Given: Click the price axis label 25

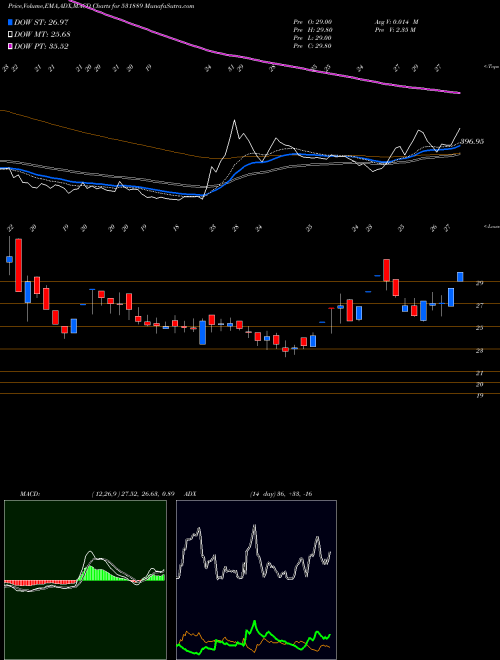Looking at the screenshot, I should pyautogui.click(x=479, y=328).
